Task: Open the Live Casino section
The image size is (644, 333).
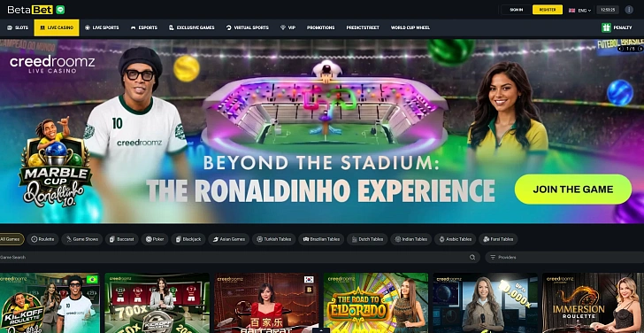Action: click(57, 27)
